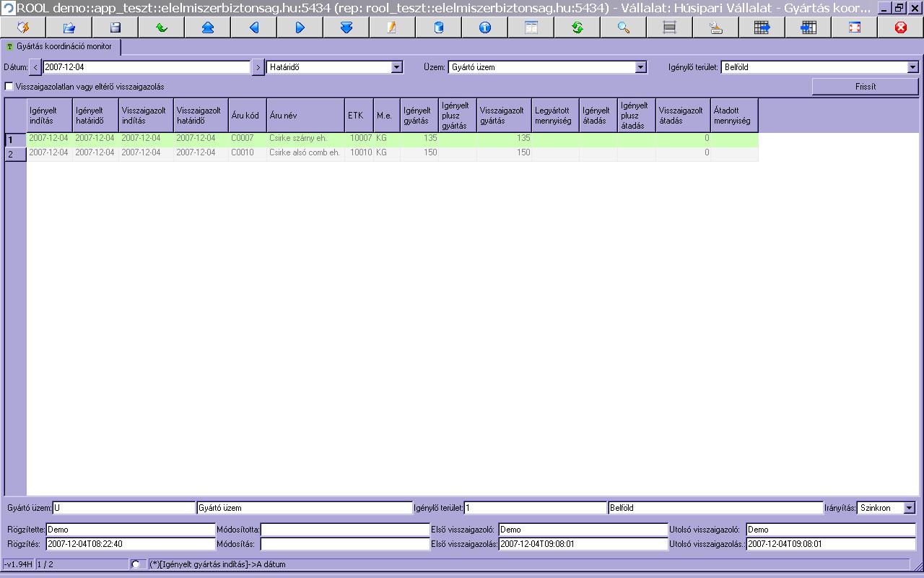The image size is (924, 578).
Task: Open the Igénylő terület Belföld dropdown
Action: click(x=912, y=67)
